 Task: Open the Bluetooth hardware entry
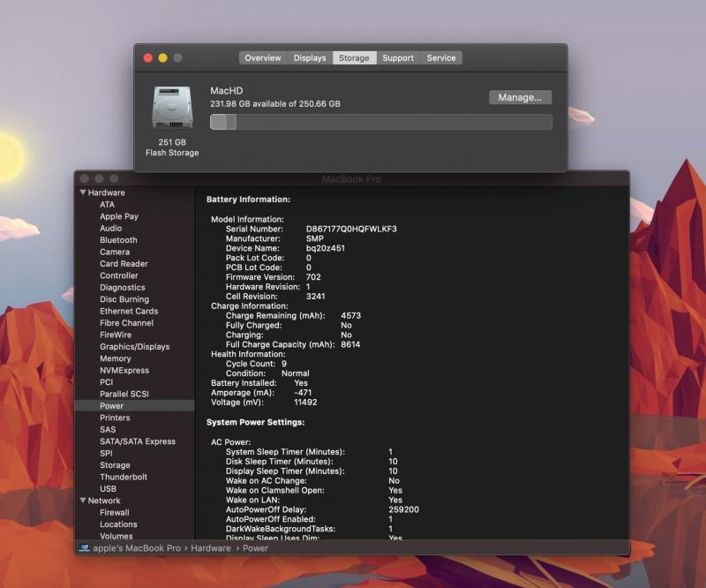tap(118, 240)
